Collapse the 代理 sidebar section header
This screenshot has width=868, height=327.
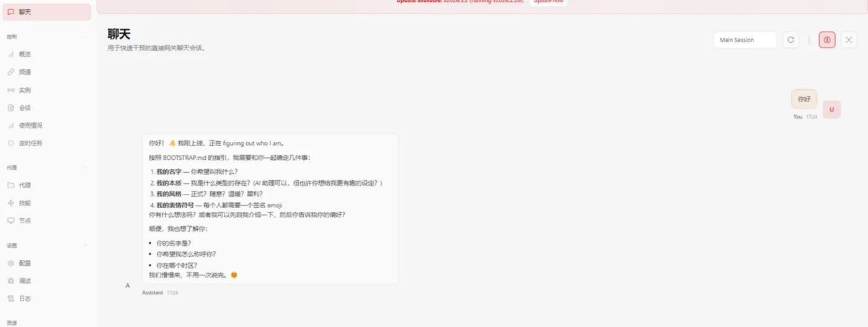pos(47,168)
